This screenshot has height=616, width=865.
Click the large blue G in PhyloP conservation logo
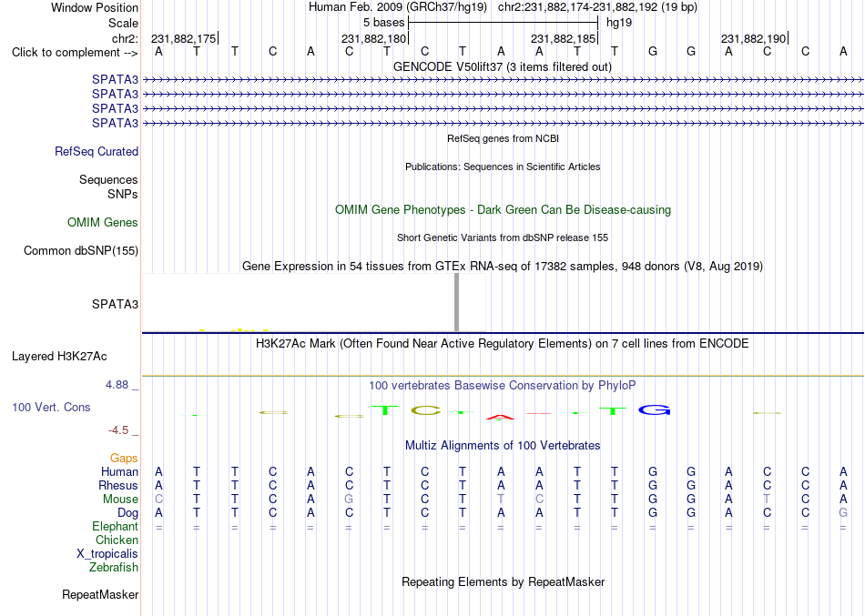[x=655, y=410]
